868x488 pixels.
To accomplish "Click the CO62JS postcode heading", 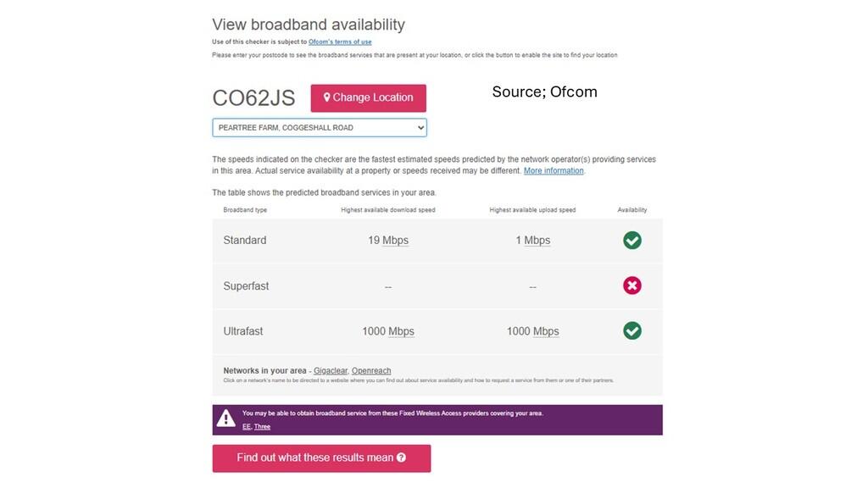I will tap(253, 97).
